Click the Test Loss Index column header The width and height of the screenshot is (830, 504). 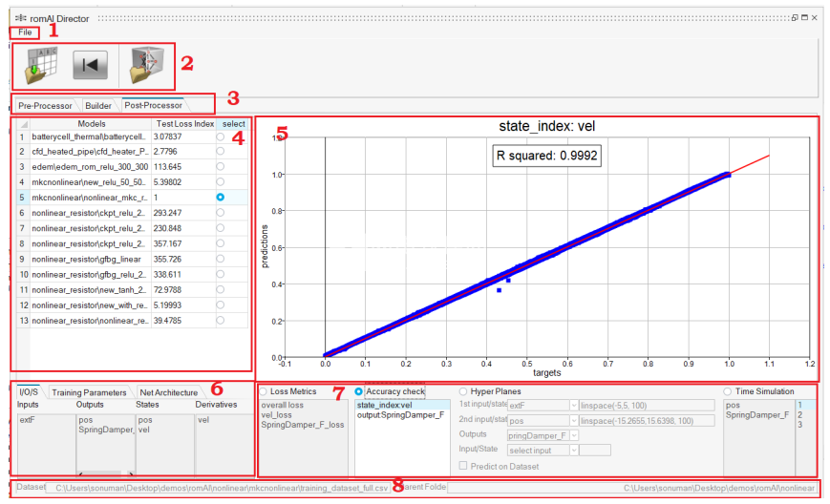[184, 124]
